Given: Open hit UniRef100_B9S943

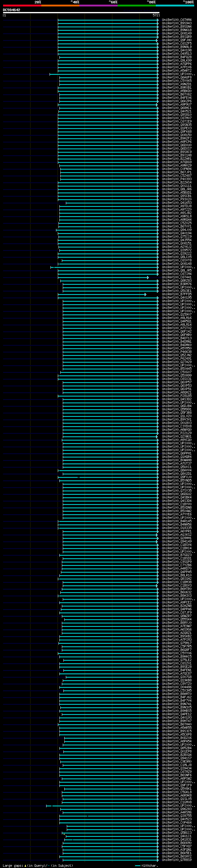Looking at the screenshot, I should tap(176, 23).
